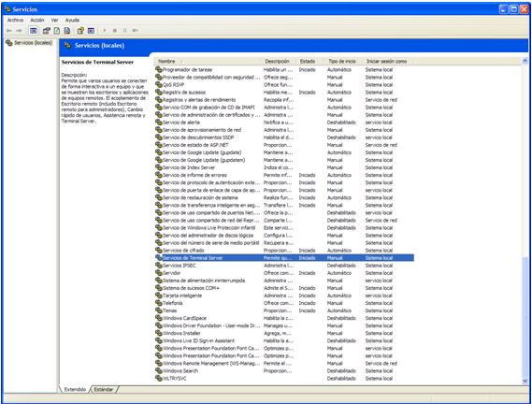This screenshot has height=404, width=532.
Task: Open the Ayuda menu
Action: pyautogui.click(x=72, y=21)
